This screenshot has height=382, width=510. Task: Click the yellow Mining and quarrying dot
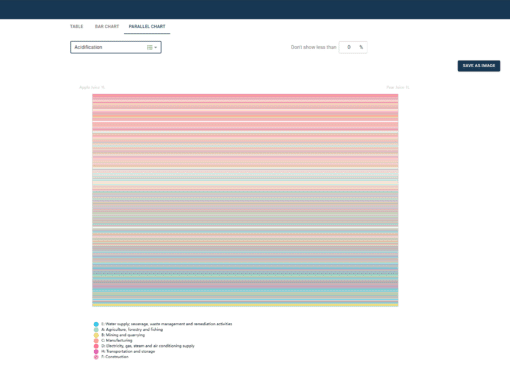(96, 335)
